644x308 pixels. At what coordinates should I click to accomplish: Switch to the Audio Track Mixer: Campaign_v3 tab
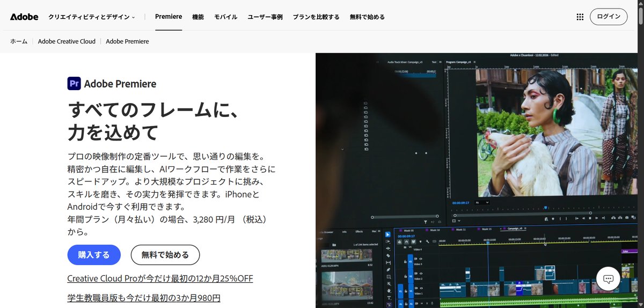[x=405, y=62]
